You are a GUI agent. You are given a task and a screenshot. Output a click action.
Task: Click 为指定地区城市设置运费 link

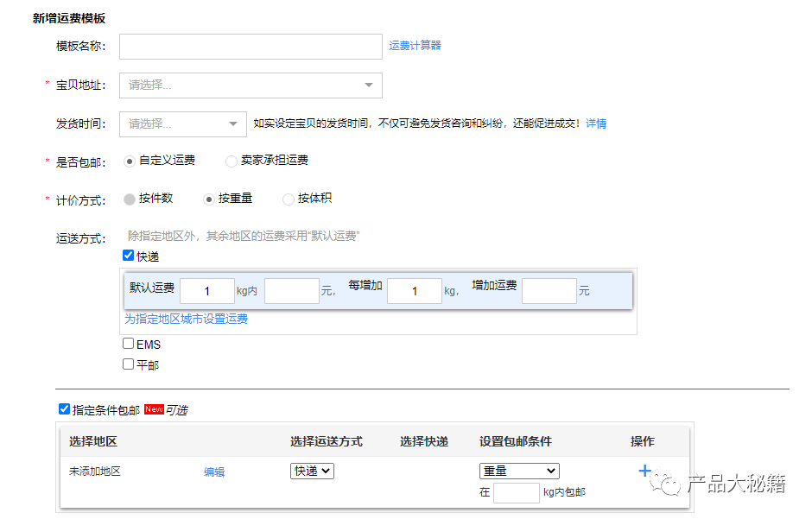186,320
